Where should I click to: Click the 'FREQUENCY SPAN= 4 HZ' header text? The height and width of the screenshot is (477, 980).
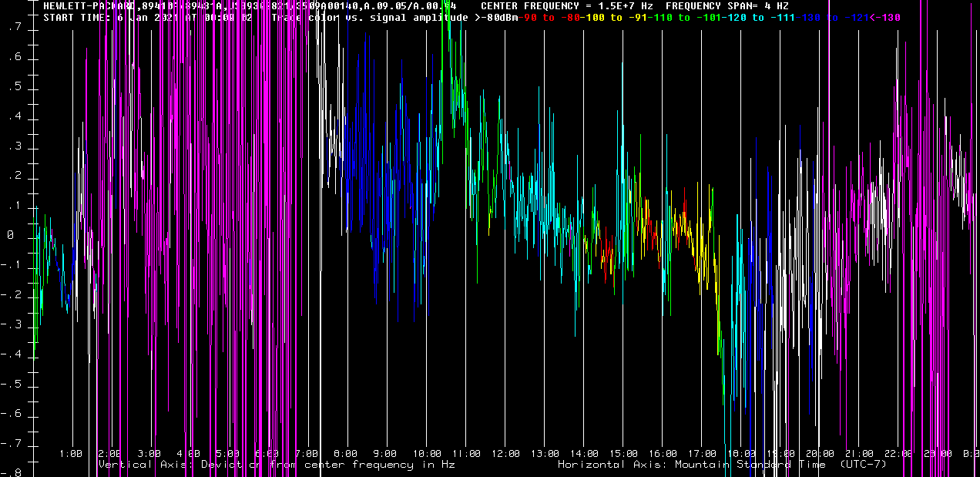pos(727,5)
